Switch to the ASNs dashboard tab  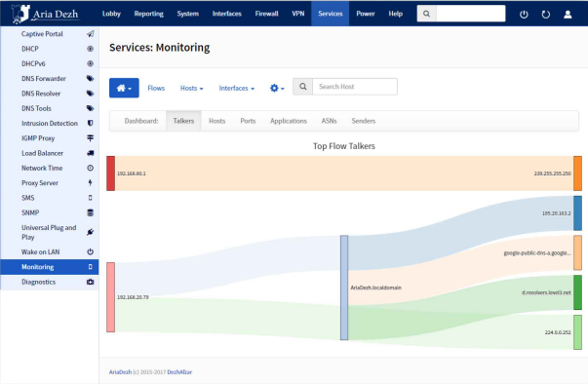329,121
